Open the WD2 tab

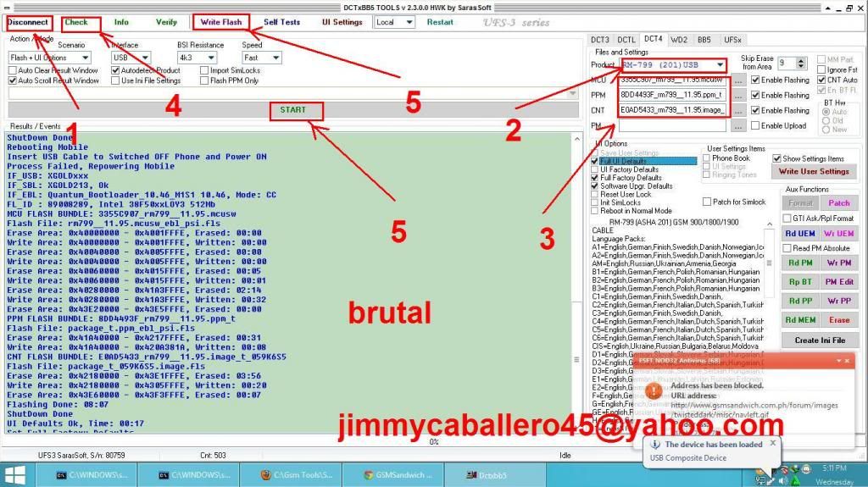pos(679,40)
